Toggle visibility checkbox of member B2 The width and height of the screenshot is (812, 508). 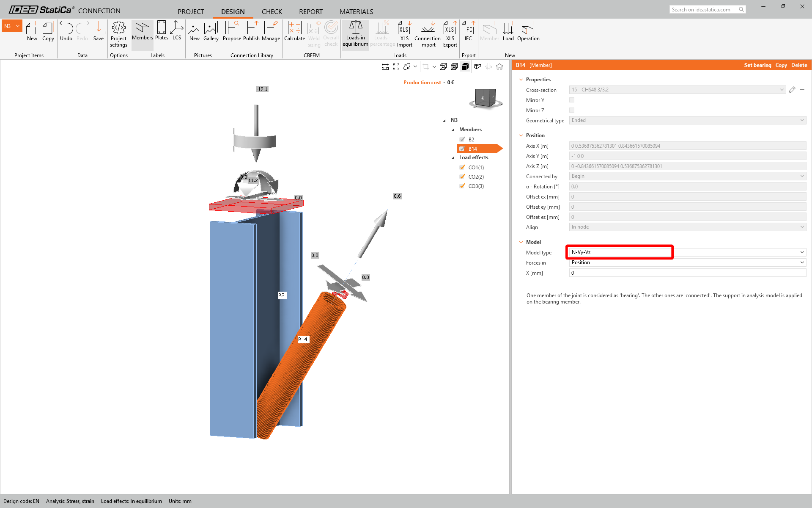click(462, 139)
